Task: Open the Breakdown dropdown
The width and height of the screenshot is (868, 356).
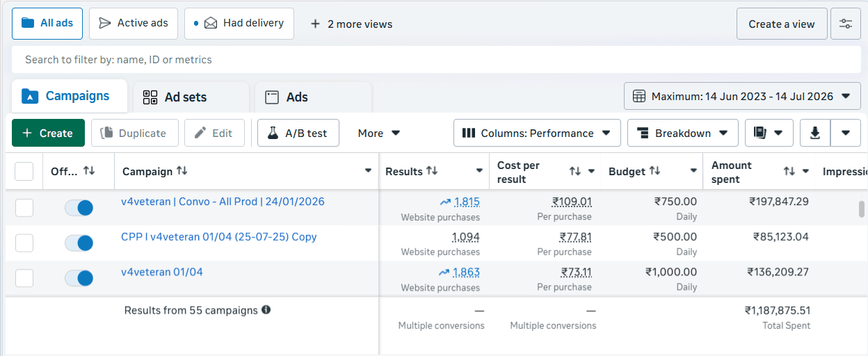Action: pos(683,133)
